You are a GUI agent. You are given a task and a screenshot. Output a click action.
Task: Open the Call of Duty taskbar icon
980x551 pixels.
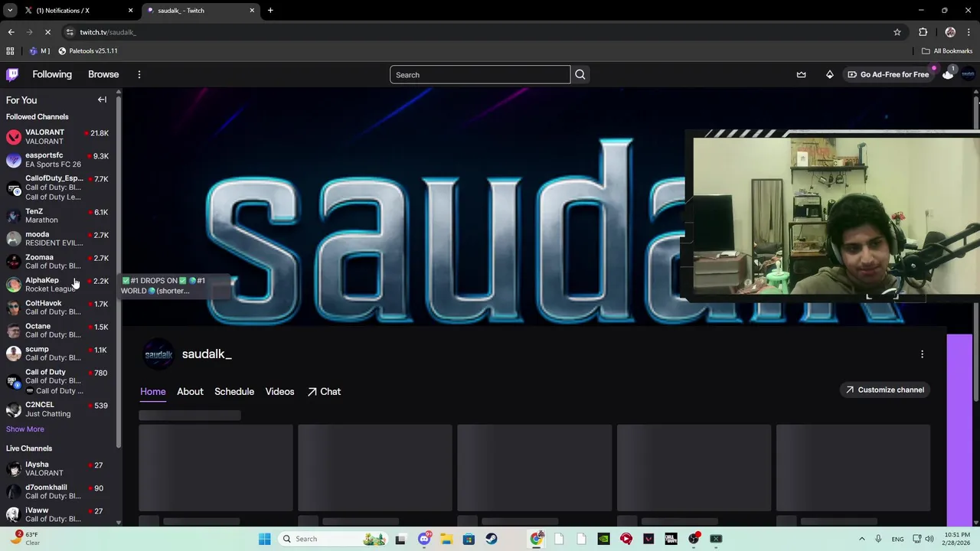[671, 539]
